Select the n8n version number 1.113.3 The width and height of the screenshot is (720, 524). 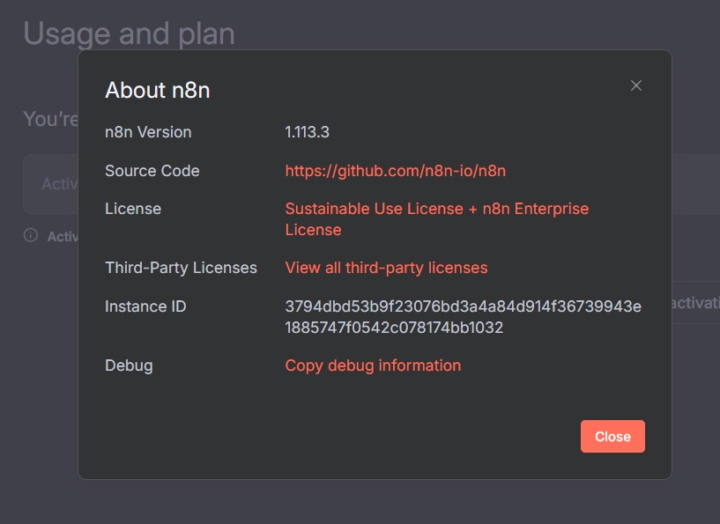click(307, 132)
